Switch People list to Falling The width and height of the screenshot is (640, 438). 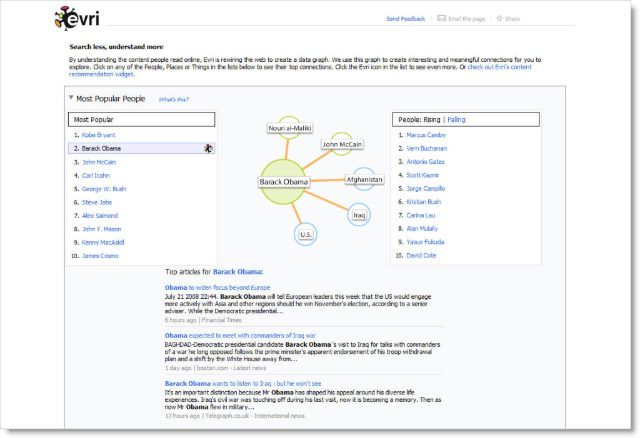(456, 120)
